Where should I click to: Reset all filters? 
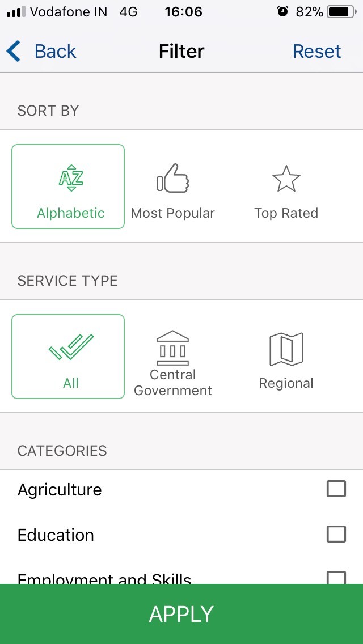(316, 52)
